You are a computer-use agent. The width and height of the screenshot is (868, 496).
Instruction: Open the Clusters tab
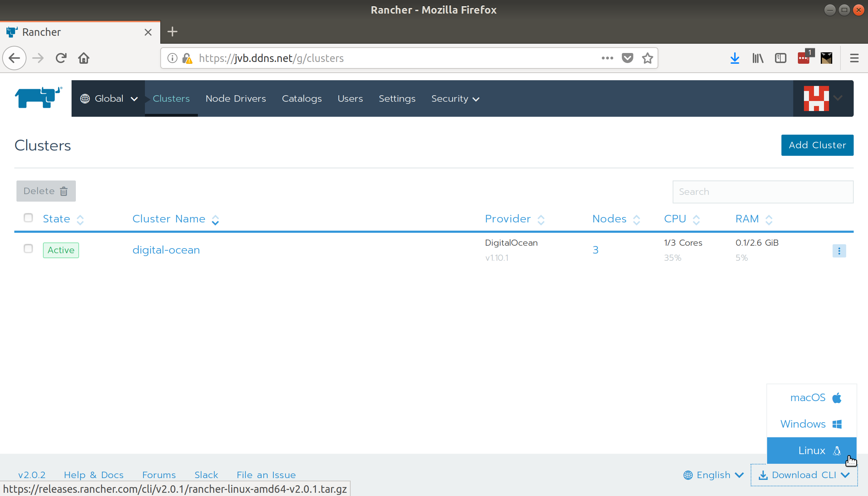tap(171, 98)
